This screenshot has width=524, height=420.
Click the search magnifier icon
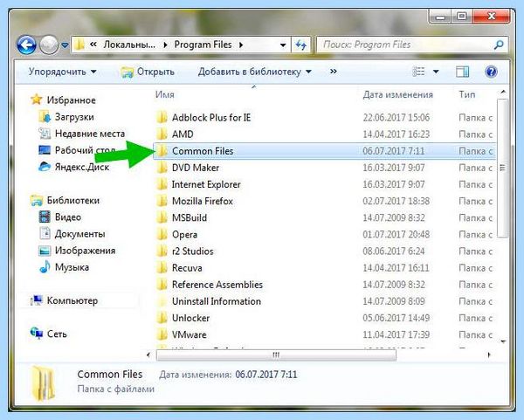point(499,45)
